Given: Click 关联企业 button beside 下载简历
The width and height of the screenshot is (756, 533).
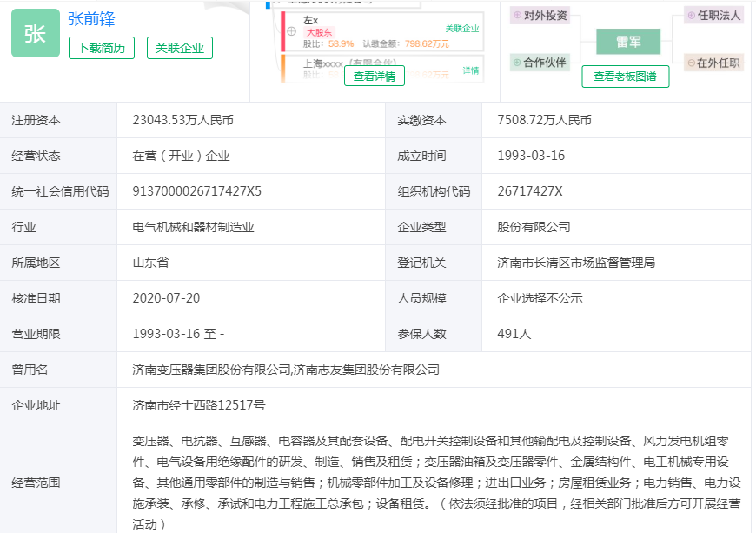Looking at the screenshot, I should [179, 49].
